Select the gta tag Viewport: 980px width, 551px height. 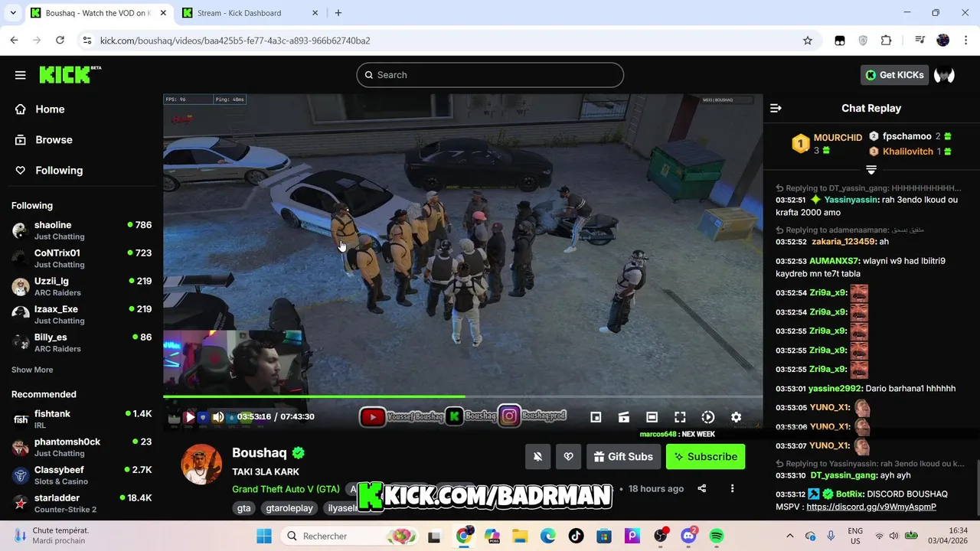tap(243, 508)
